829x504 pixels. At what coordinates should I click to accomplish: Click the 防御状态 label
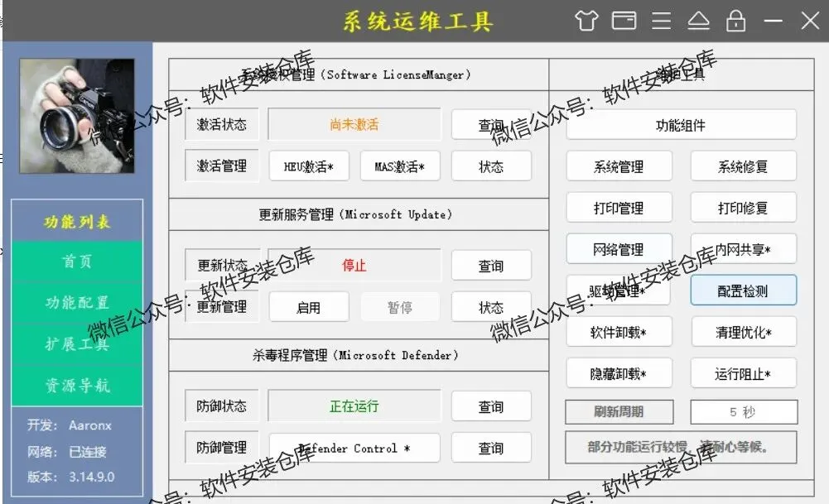221,406
